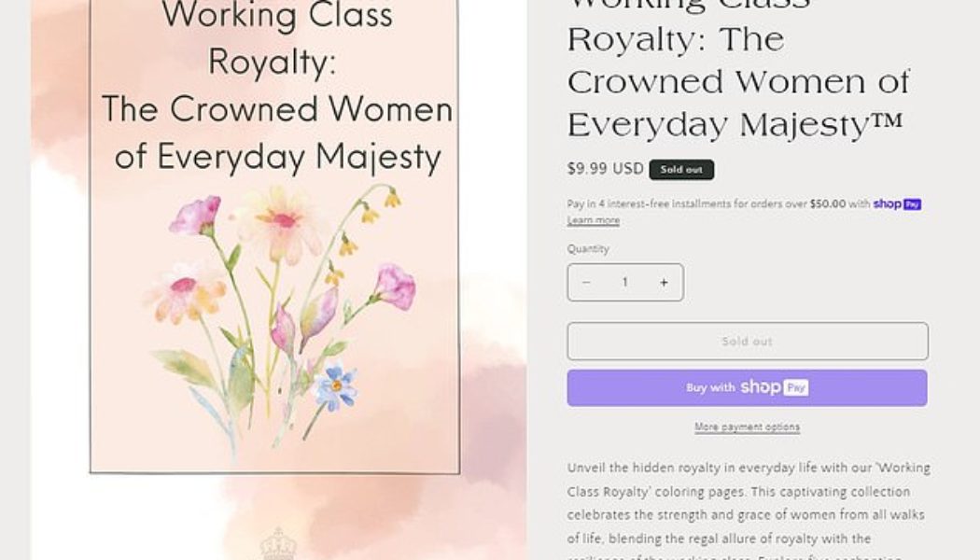Click the $50.00 amount in installments text
This screenshot has height=560, width=980.
pos(828,203)
